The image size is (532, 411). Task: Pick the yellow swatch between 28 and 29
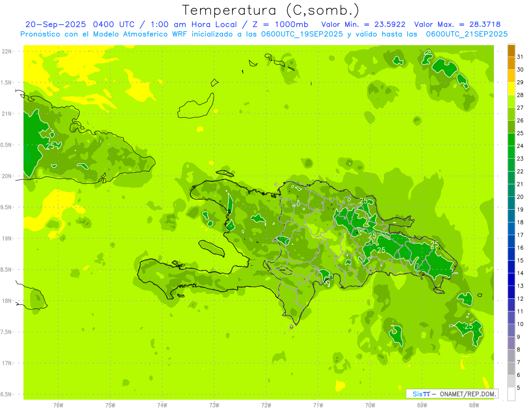tap(511, 89)
